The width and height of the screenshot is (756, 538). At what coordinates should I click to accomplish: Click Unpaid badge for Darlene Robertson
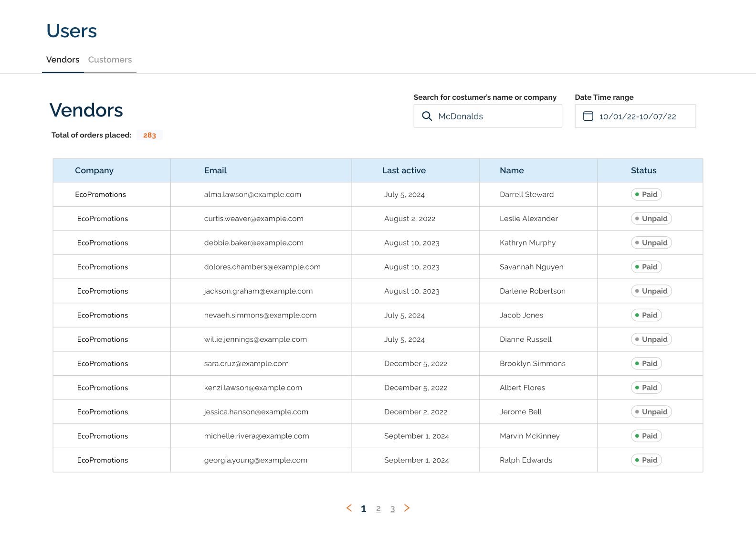pos(651,291)
